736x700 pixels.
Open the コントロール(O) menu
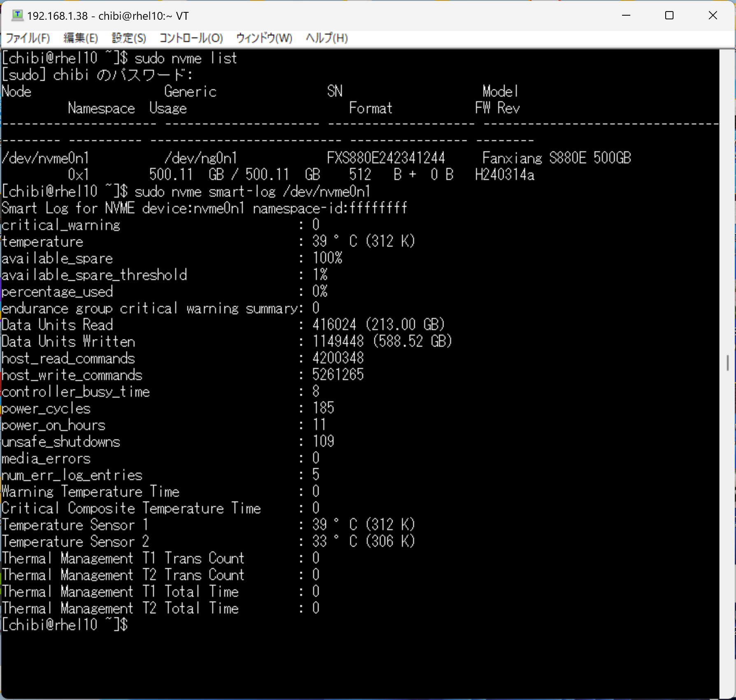tap(191, 38)
